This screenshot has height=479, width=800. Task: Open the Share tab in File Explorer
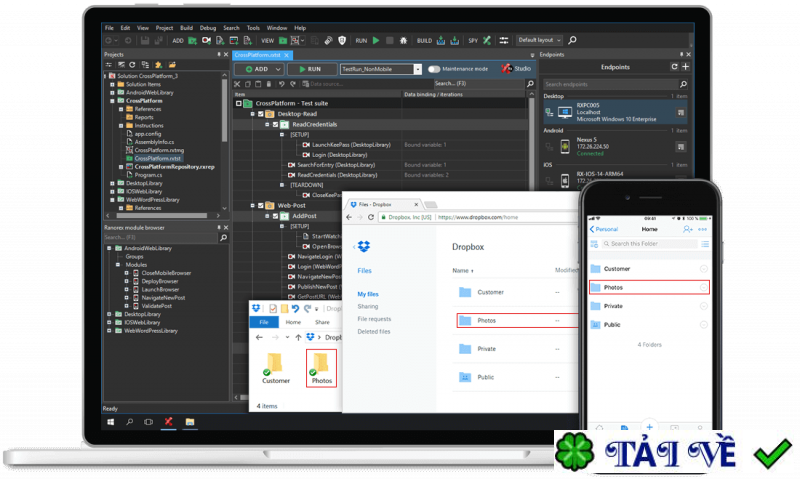click(322, 322)
